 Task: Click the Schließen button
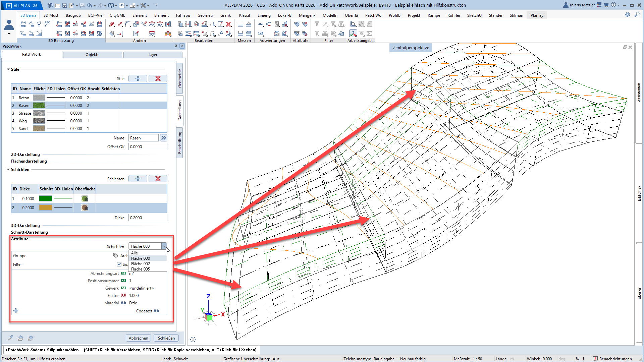(x=166, y=338)
